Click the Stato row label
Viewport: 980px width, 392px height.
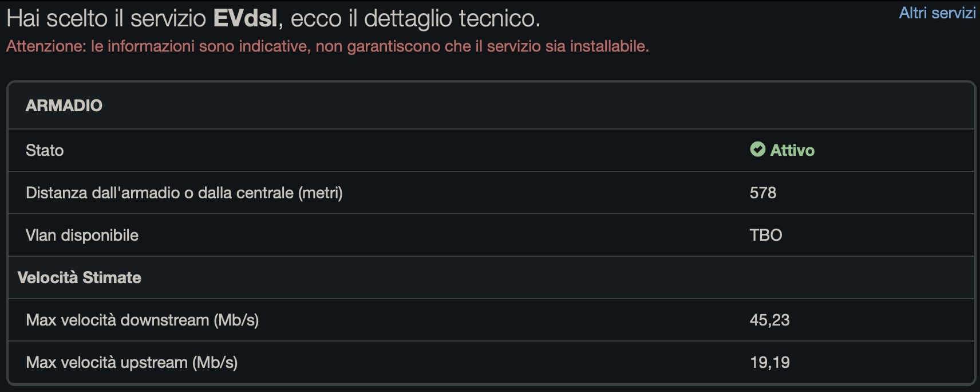click(45, 150)
